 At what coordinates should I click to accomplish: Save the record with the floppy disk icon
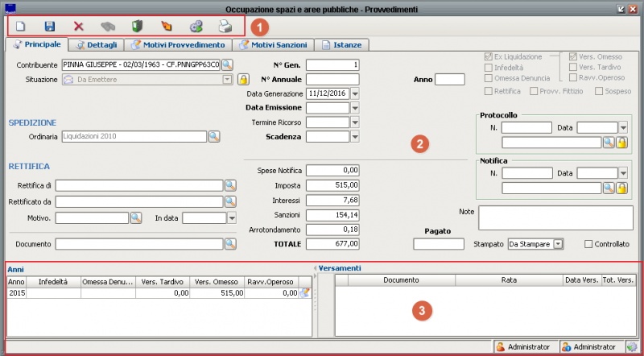[49, 27]
